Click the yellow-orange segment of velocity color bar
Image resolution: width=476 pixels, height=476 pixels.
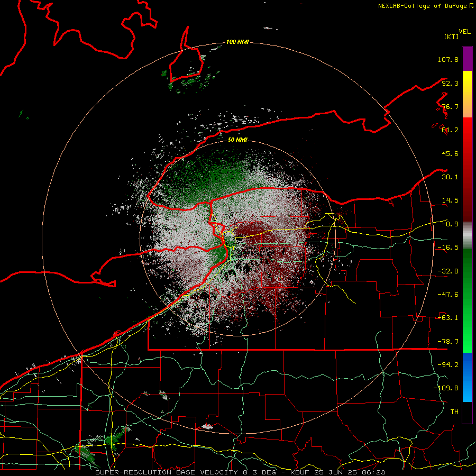[467, 94]
